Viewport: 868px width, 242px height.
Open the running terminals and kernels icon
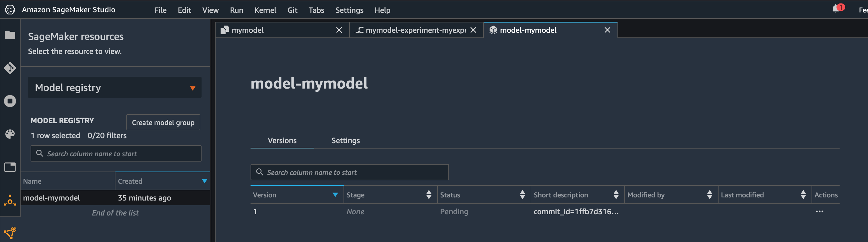click(x=10, y=101)
